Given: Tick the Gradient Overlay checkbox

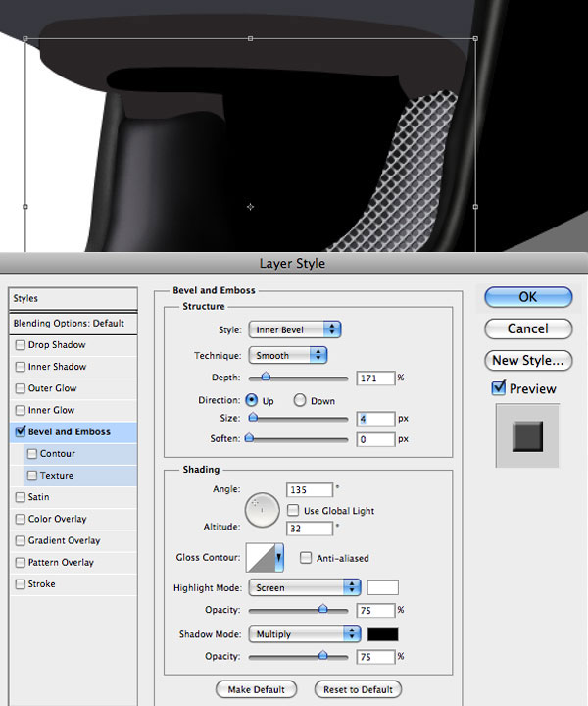Looking at the screenshot, I should [x=20, y=540].
